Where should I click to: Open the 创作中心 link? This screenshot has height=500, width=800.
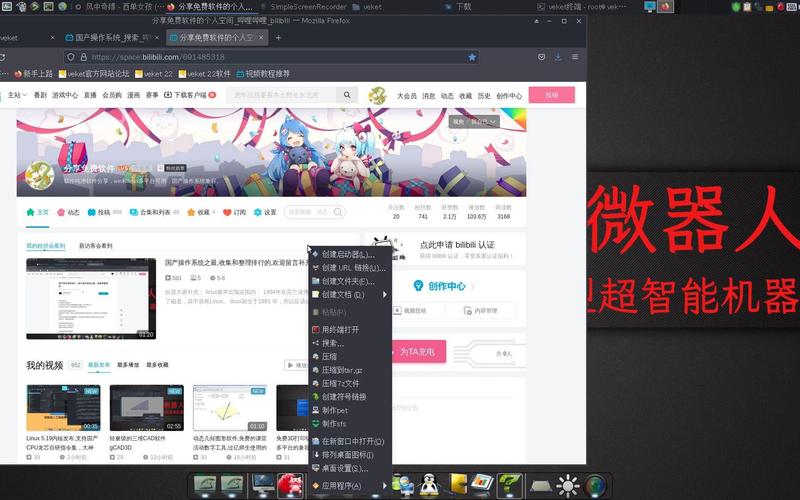(446, 286)
